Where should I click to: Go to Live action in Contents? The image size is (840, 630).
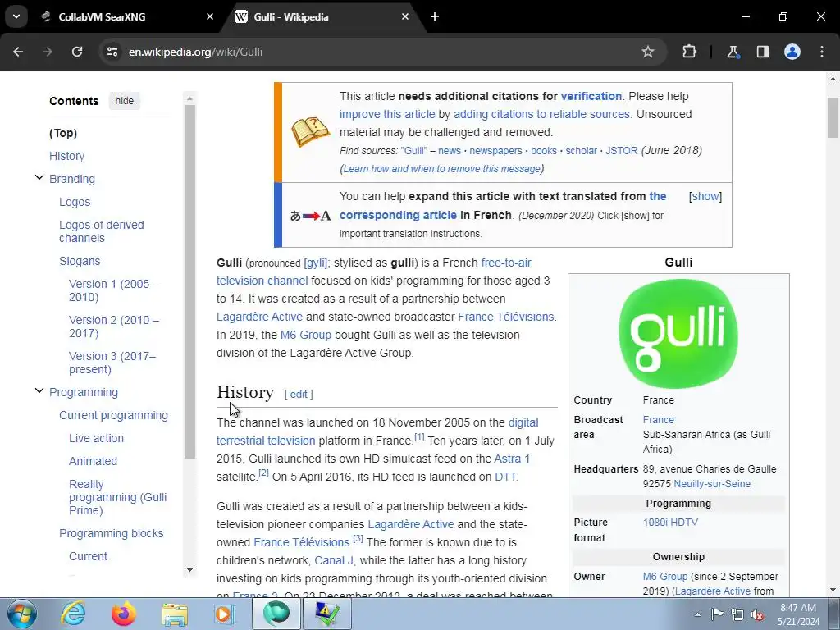[97, 438]
